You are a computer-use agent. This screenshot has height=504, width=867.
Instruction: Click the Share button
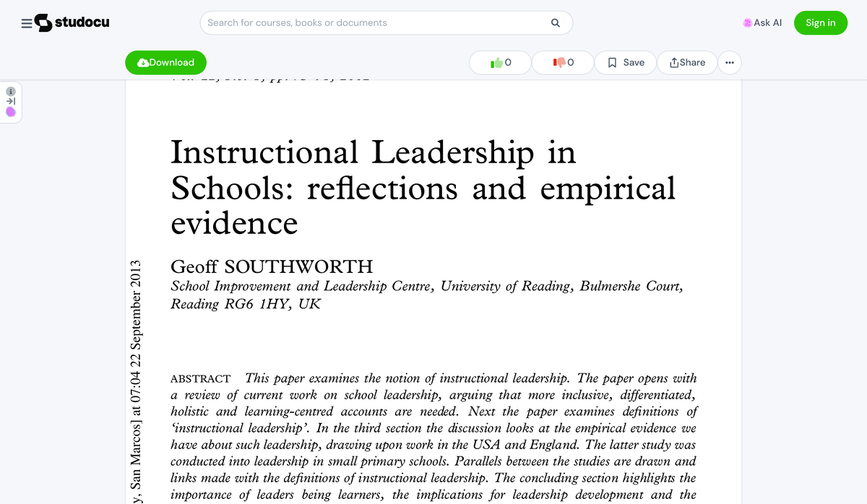tap(686, 63)
